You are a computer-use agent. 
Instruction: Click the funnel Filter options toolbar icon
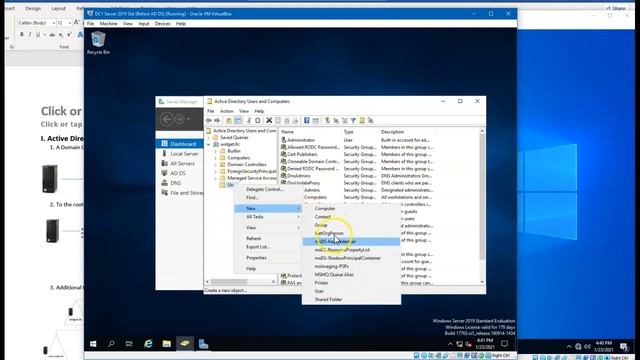click(x=353, y=120)
